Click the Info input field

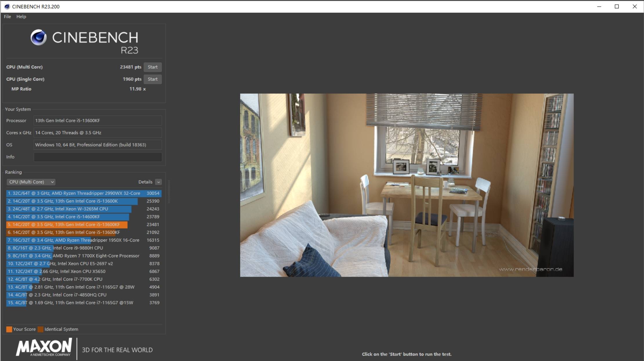point(98,157)
